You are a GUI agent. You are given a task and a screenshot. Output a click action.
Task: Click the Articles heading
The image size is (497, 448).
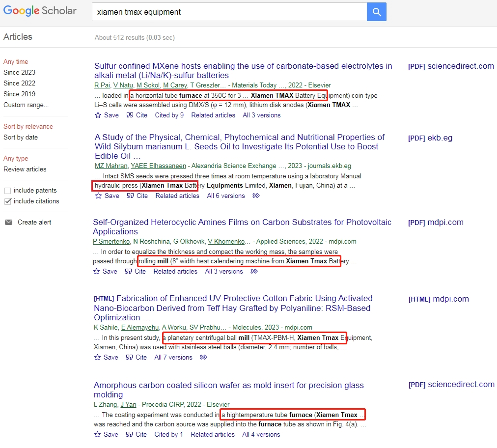pos(18,37)
